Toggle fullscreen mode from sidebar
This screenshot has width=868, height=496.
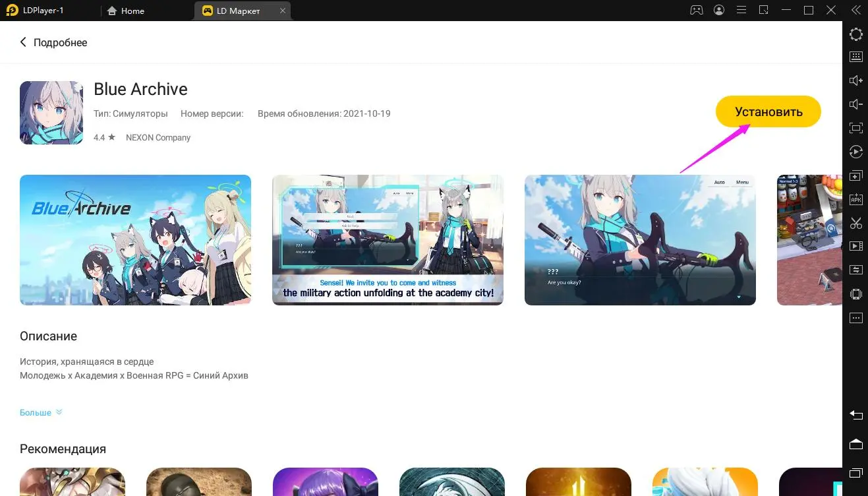[855, 128]
